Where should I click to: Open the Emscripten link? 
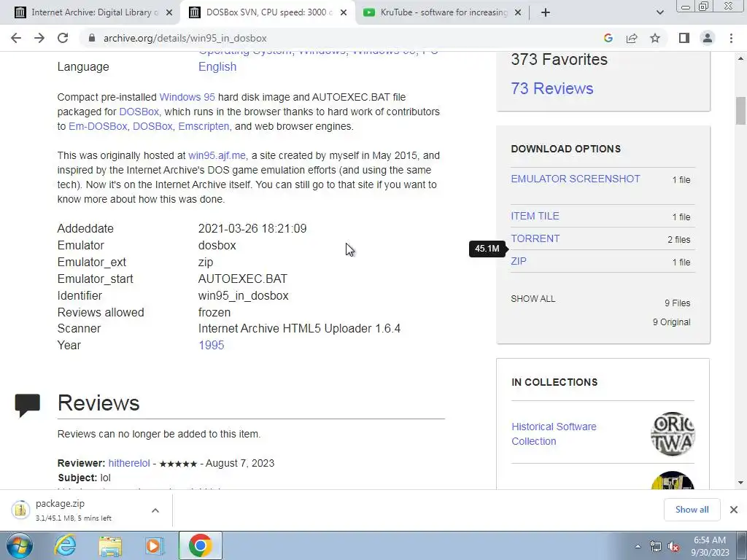point(204,126)
